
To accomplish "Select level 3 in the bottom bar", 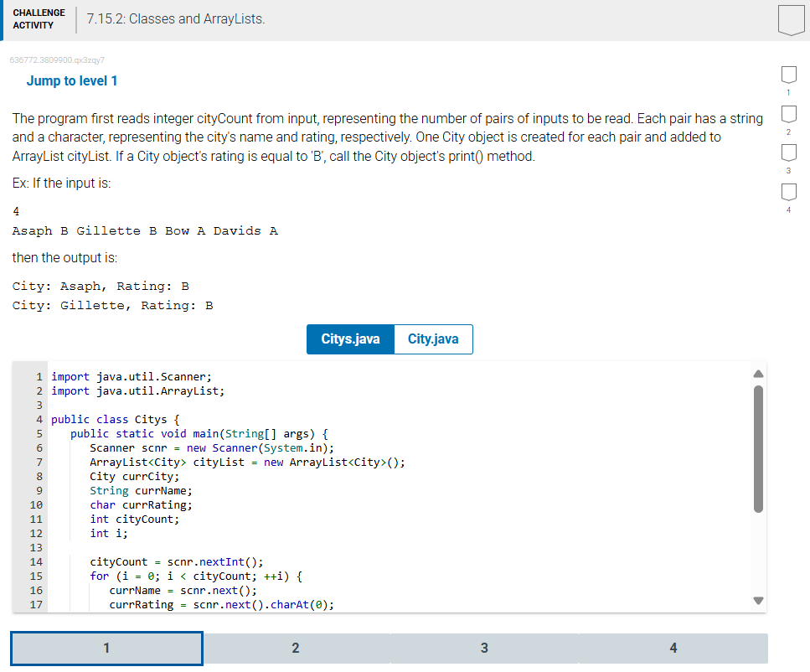I will [484, 648].
